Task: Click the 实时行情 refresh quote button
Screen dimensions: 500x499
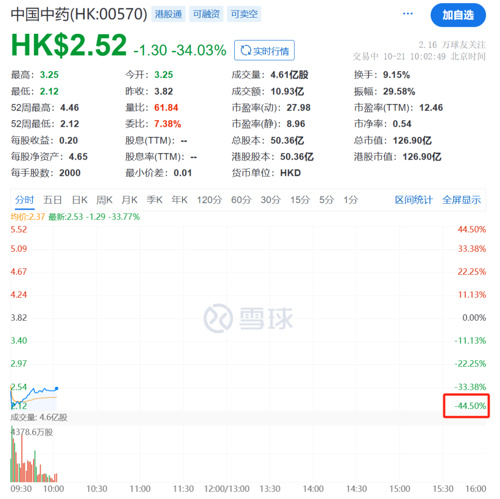Action: 264,50
